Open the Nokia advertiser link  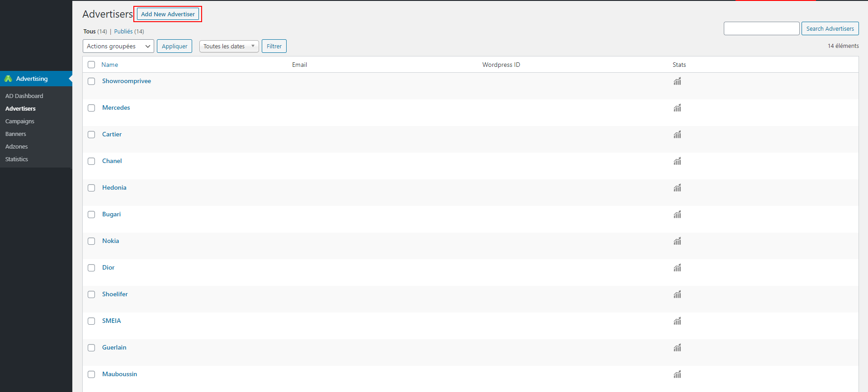(x=111, y=241)
